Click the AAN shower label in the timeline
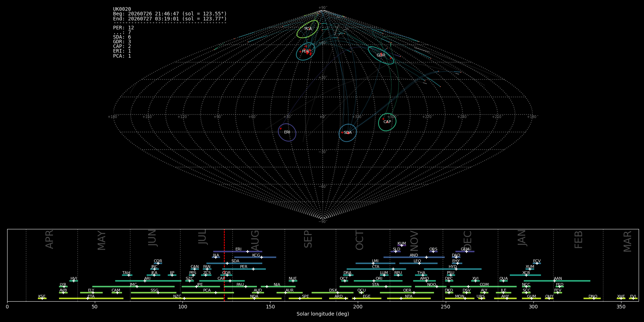Viewport: 644px width, 322px height. pos(558,279)
